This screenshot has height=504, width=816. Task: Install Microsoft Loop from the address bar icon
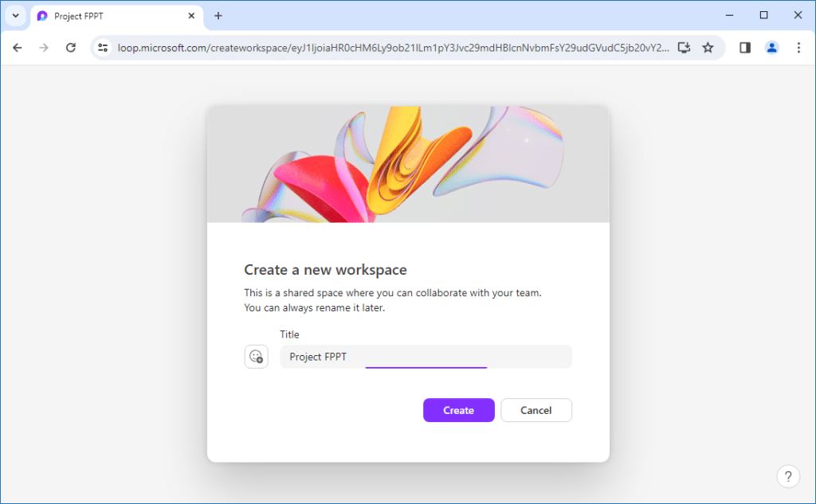(684, 47)
